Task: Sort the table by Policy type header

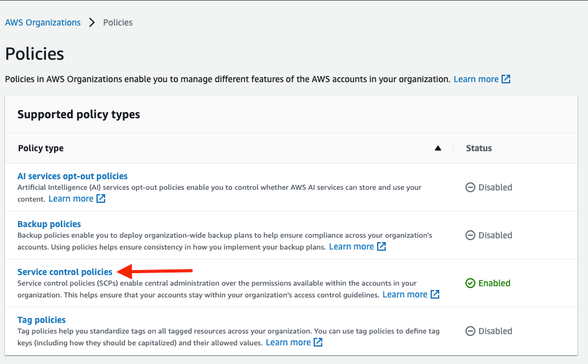Action: tap(40, 148)
